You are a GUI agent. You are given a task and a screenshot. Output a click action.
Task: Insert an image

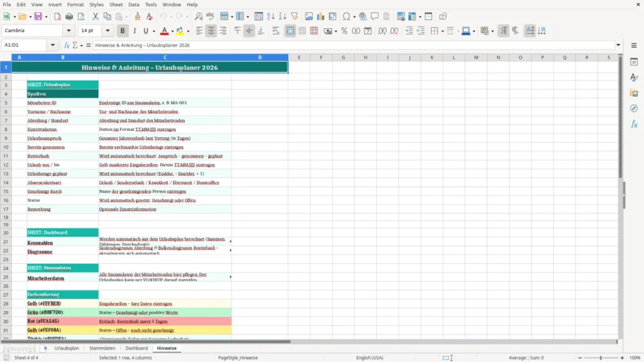(309, 16)
